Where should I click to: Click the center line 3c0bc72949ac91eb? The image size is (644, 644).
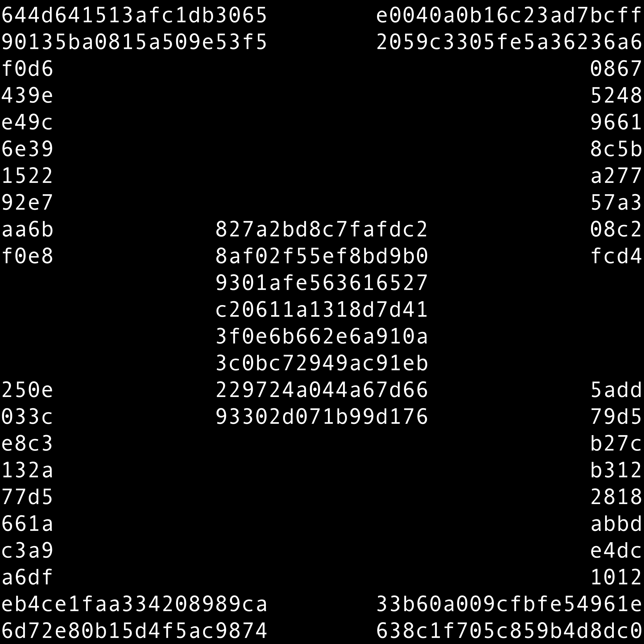pos(322,363)
